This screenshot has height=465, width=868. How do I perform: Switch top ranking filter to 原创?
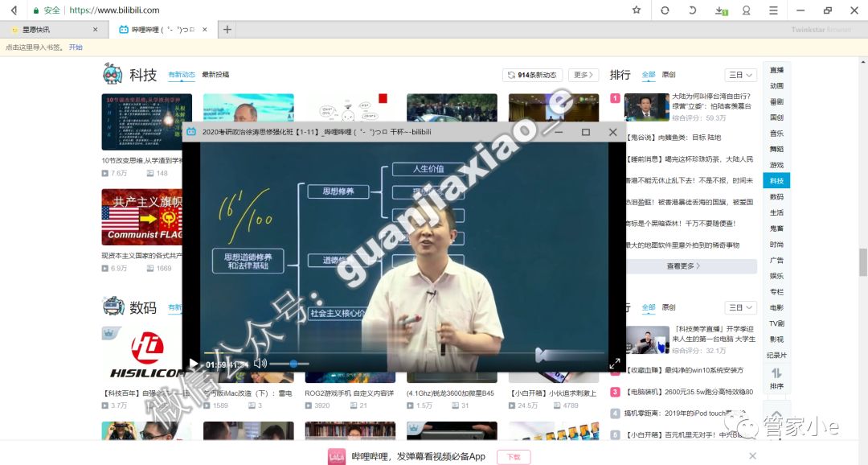pos(671,74)
